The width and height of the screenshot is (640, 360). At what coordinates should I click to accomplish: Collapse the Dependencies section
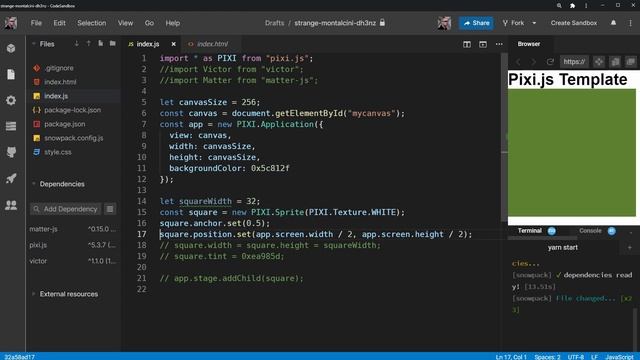coord(33,184)
